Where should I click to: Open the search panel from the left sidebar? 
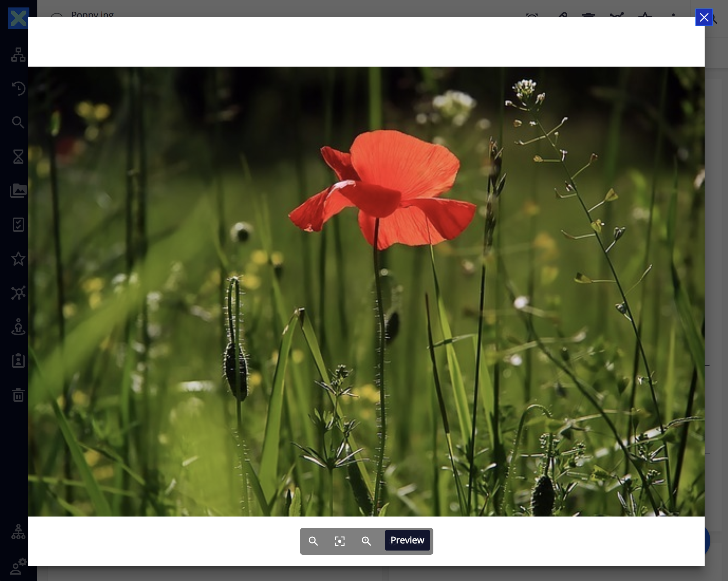[x=18, y=122]
